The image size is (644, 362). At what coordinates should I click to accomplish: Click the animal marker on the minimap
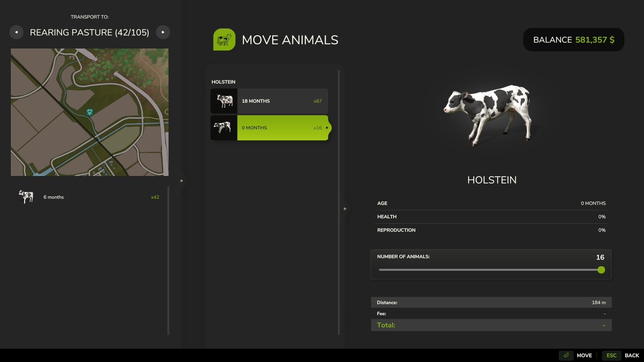click(89, 113)
